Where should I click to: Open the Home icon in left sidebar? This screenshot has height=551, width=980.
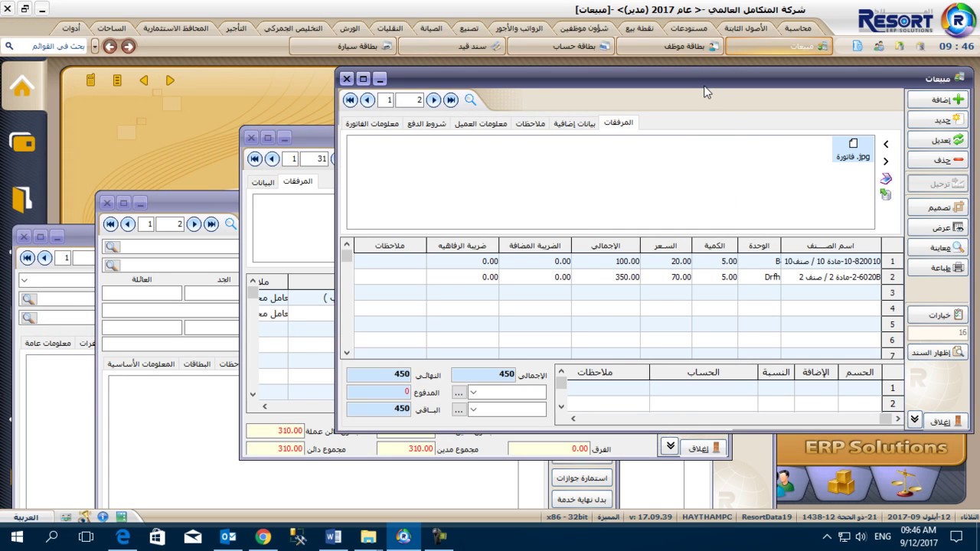point(21,86)
